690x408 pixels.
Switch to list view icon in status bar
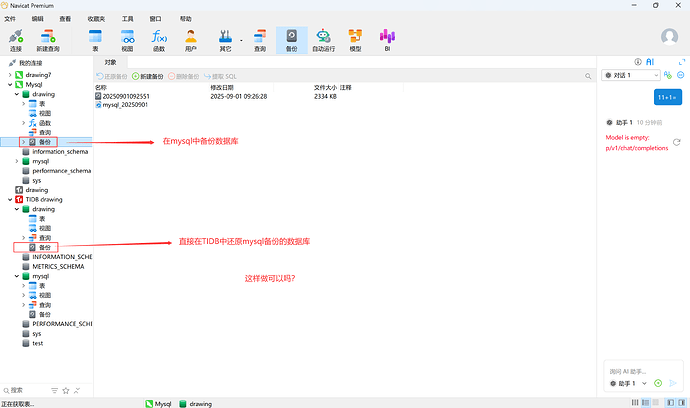pyautogui.click(x=646, y=402)
